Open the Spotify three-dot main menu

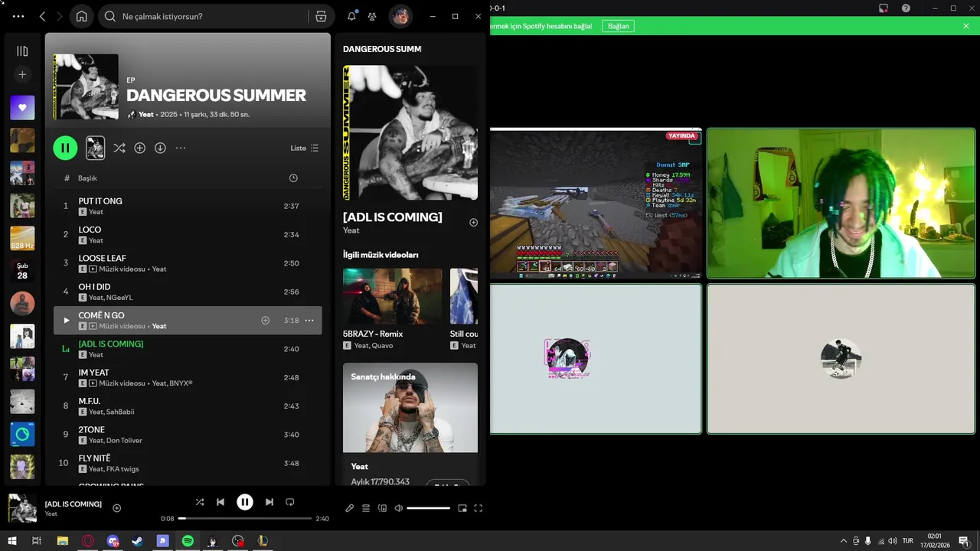18,16
